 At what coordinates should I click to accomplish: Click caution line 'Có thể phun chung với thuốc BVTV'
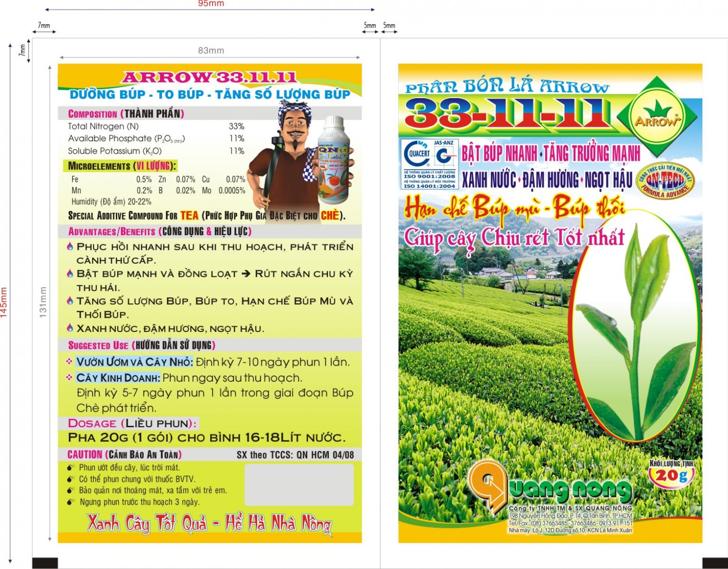(137, 479)
